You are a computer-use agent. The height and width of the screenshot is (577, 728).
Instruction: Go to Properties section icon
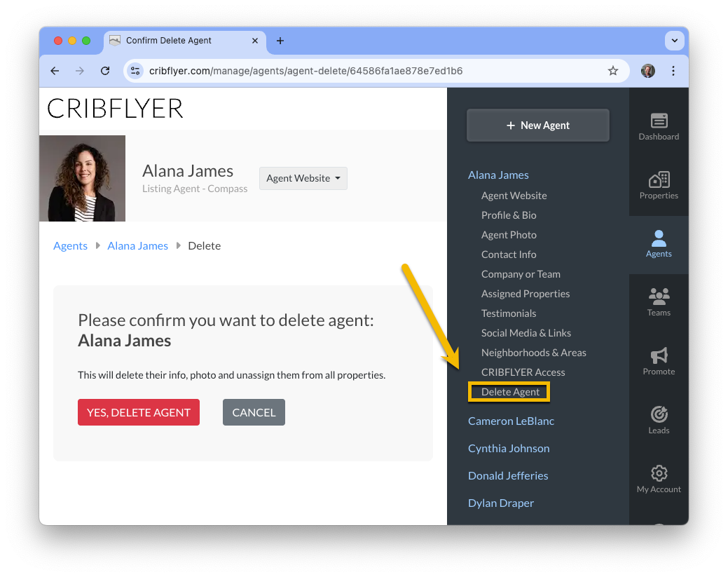659,179
